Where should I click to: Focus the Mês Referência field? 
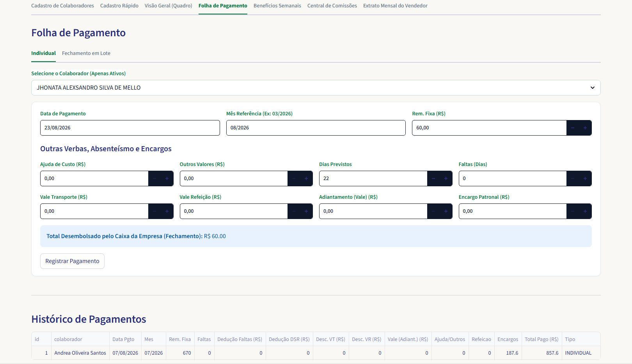(x=316, y=128)
